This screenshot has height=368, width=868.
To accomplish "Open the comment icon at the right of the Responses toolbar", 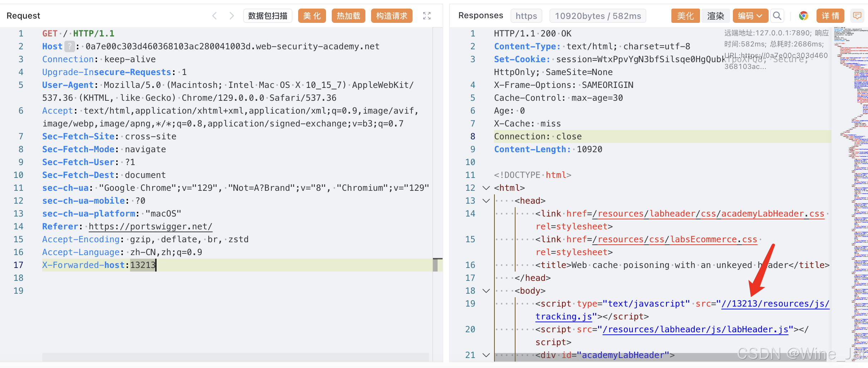I will click(857, 16).
